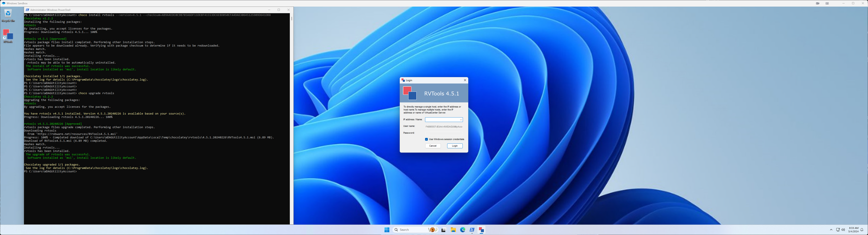Open Task View from the taskbar

444,230
